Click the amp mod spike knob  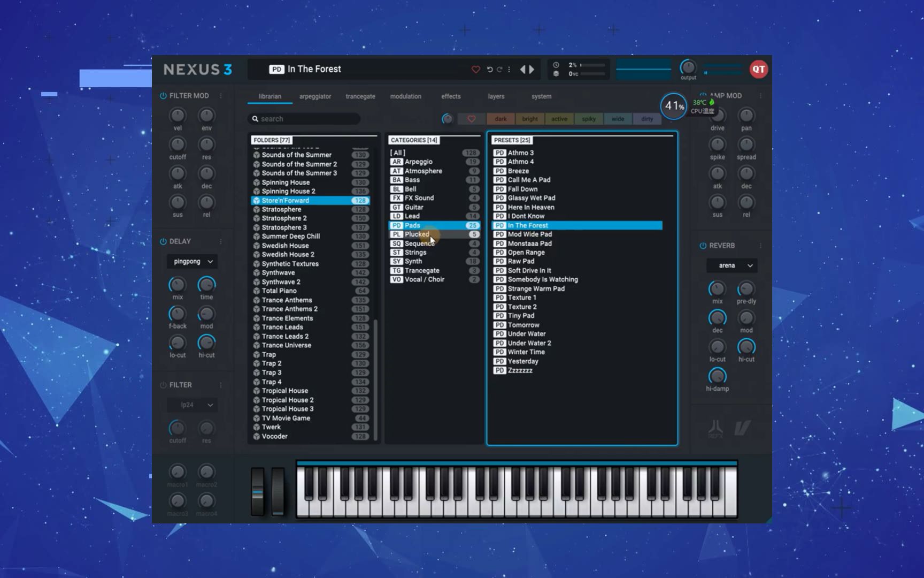(717, 144)
